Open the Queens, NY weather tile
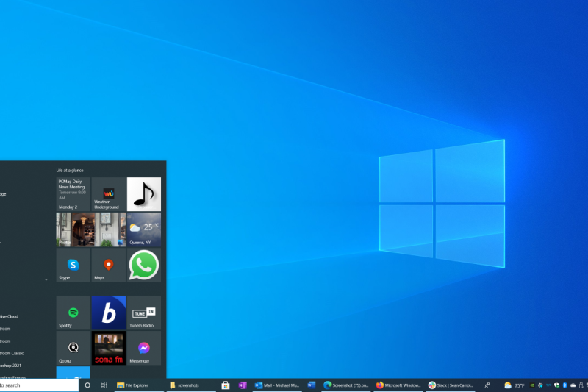Screen dimensions: 588x392 (x=144, y=229)
